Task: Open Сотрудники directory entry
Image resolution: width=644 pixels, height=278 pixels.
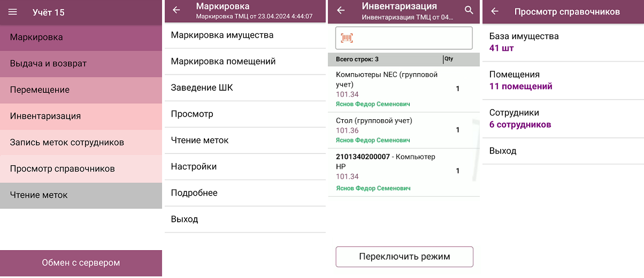Action: click(x=563, y=119)
